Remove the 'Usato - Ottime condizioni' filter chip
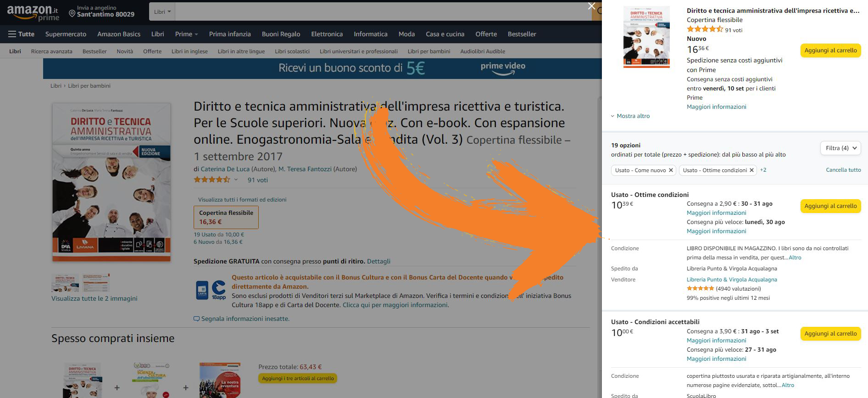 coord(751,170)
